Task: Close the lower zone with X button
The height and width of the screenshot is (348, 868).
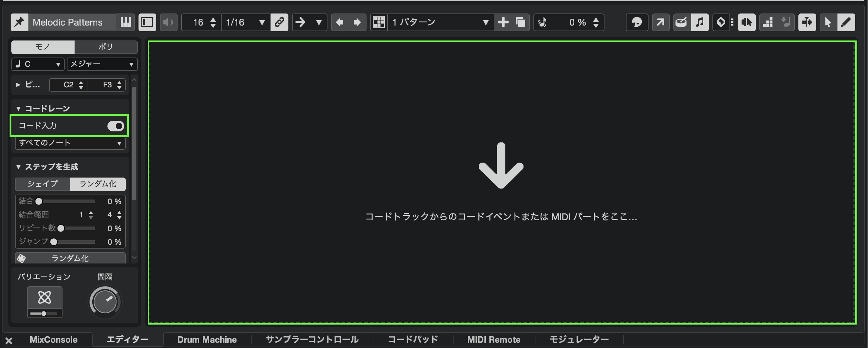Action: tap(9, 341)
